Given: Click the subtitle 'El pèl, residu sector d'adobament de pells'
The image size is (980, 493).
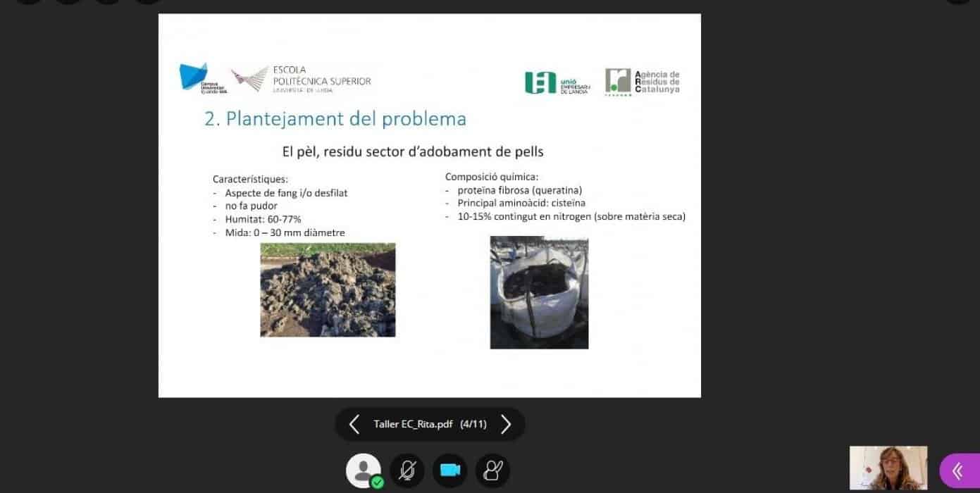Looking at the screenshot, I should tap(413, 151).
